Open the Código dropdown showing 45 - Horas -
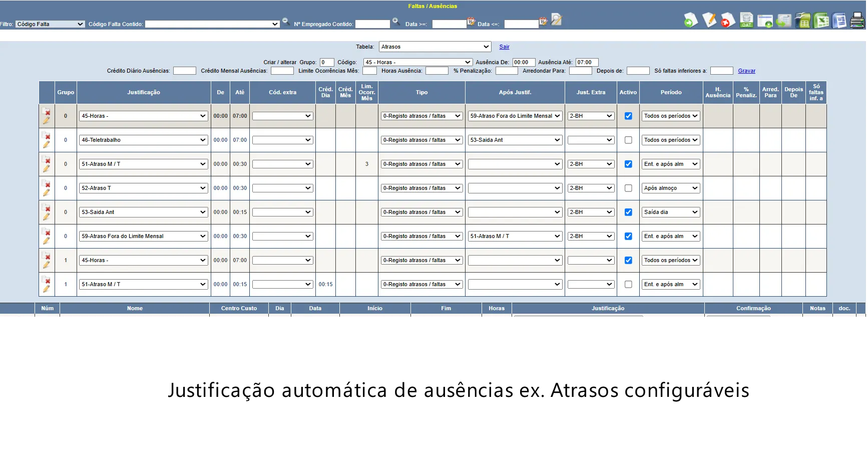The height and width of the screenshot is (454, 868). [x=418, y=62]
